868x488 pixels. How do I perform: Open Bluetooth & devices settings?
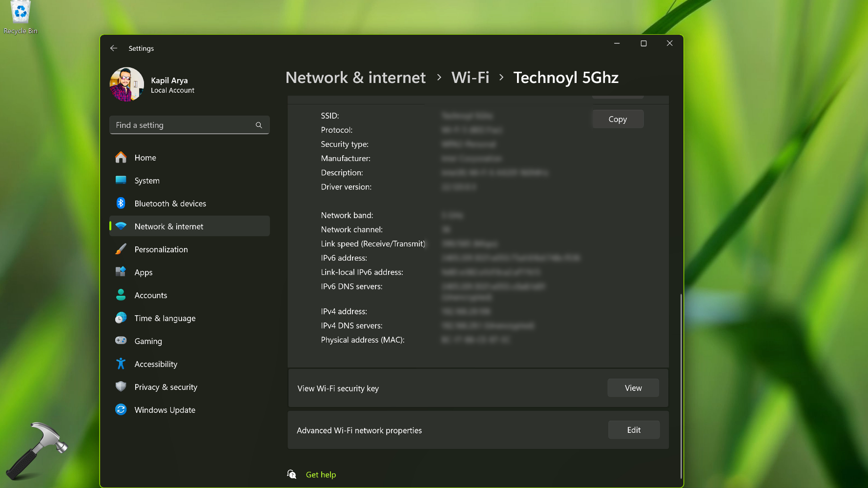point(170,203)
